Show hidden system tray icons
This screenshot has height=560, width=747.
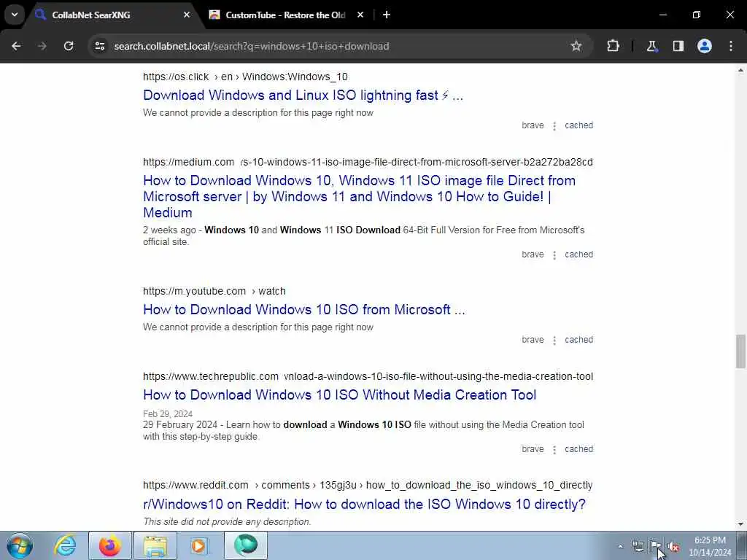point(620,546)
